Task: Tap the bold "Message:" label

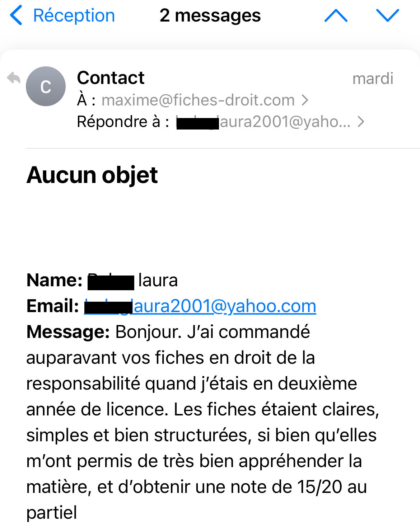Action: click(x=68, y=332)
